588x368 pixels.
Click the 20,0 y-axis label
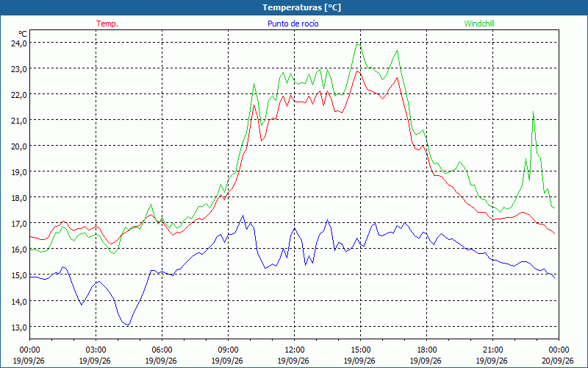click(x=19, y=146)
